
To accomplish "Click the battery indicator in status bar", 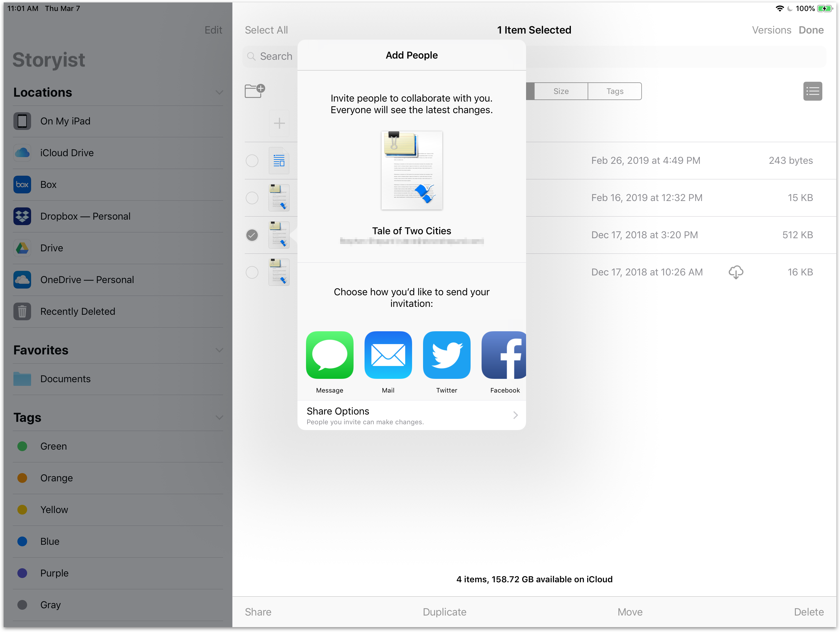I will click(x=825, y=8).
